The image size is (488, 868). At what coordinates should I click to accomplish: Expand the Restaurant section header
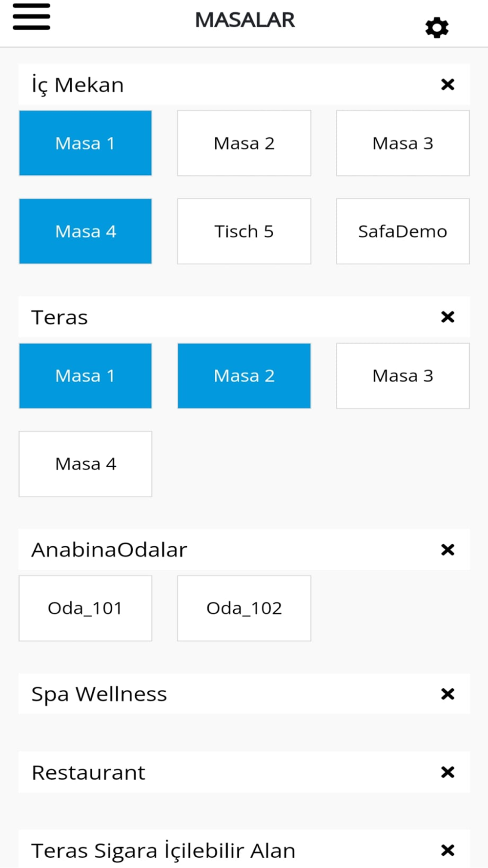pyautogui.click(x=195, y=772)
